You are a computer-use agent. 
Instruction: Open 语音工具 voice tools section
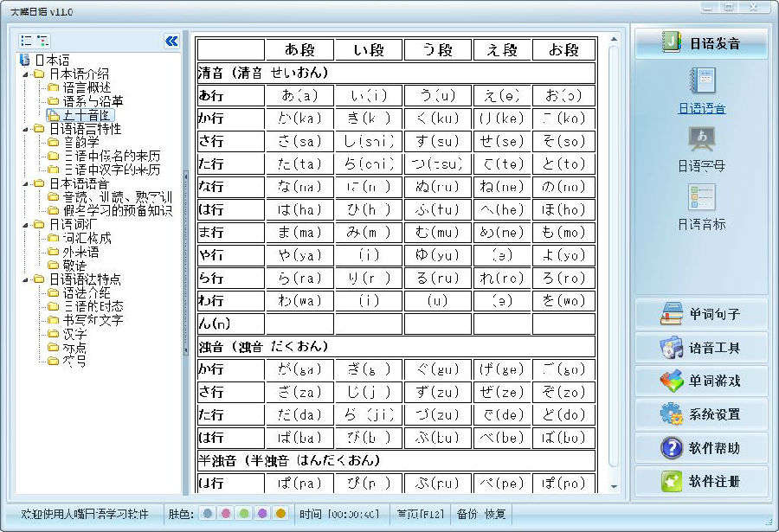pyautogui.click(x=701, y=348)
